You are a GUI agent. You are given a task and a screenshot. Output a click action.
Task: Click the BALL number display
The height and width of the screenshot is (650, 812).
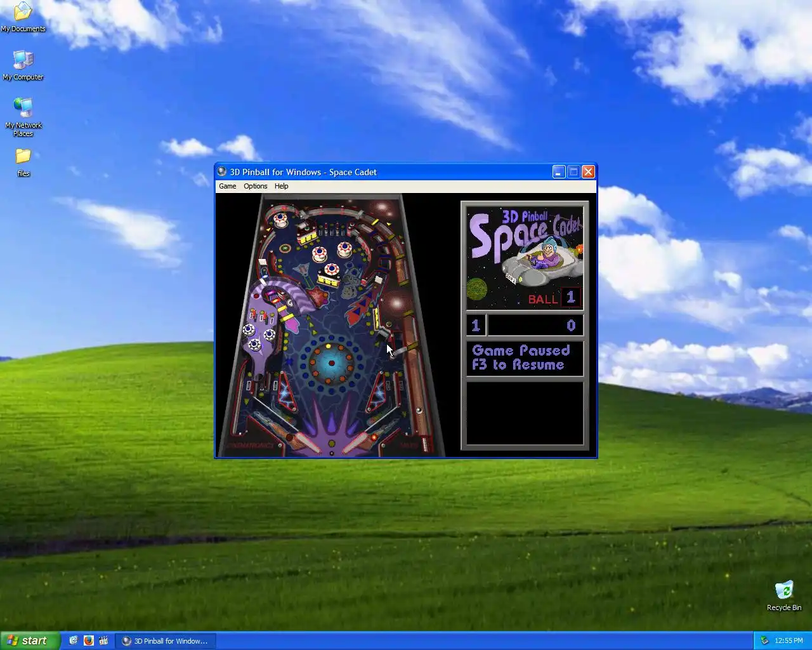(571, 297)
